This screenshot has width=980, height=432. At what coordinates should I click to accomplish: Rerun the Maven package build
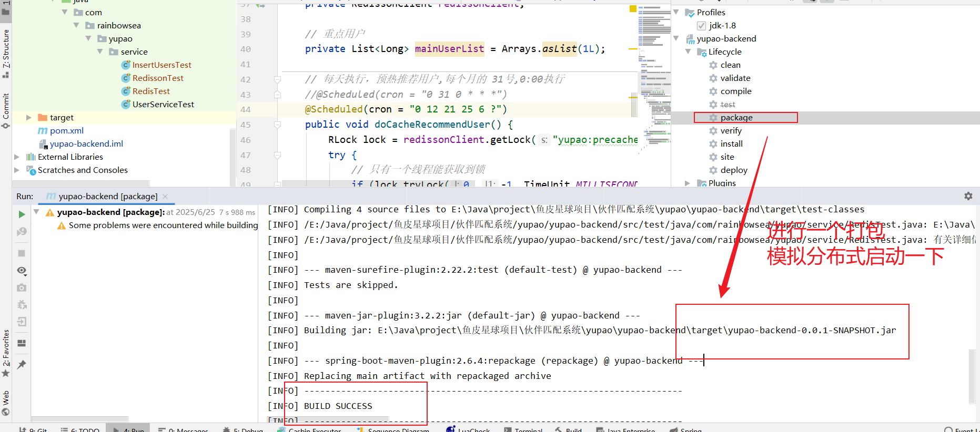click(x=22, y=214)
